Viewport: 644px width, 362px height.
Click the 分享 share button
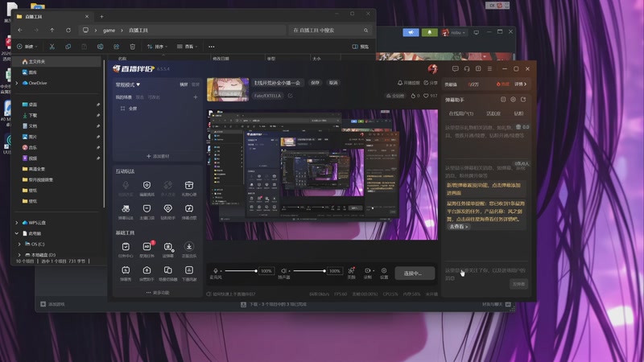point(431,83)
